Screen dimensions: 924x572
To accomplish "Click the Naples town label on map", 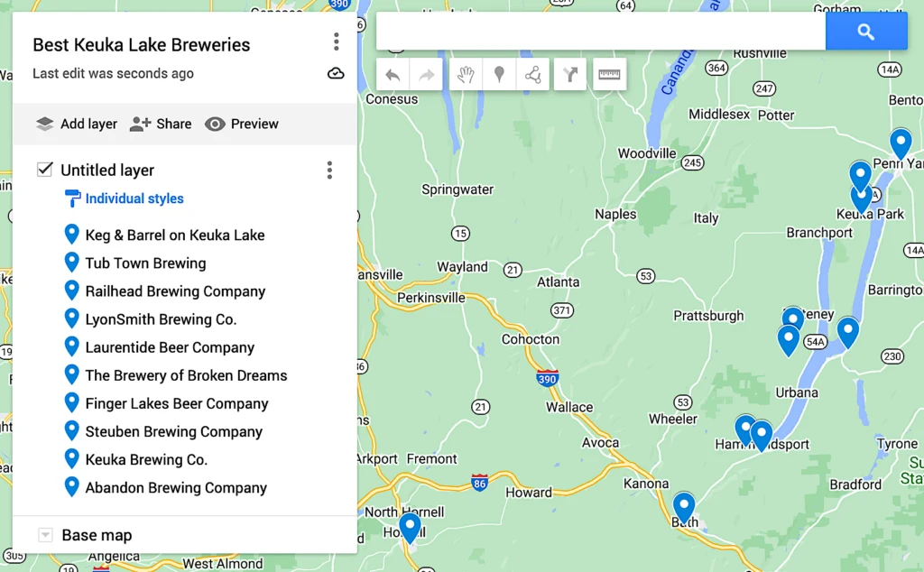I will click(x=615, y=215).
